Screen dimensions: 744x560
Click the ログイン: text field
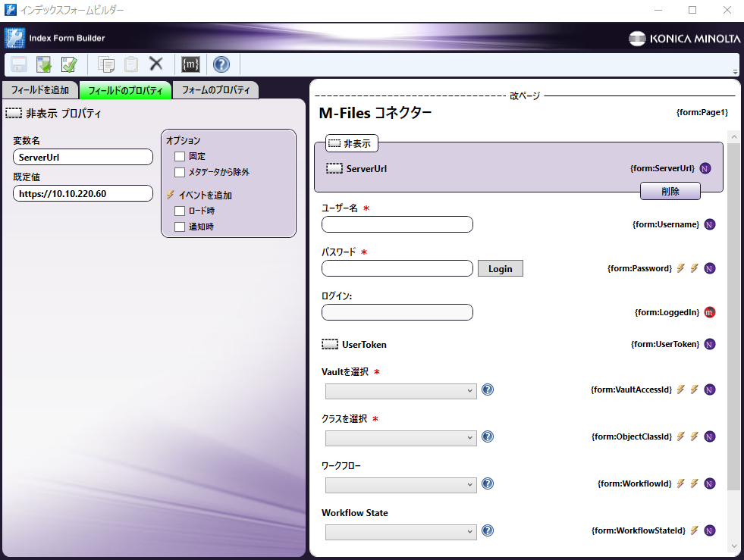[397, 312]
